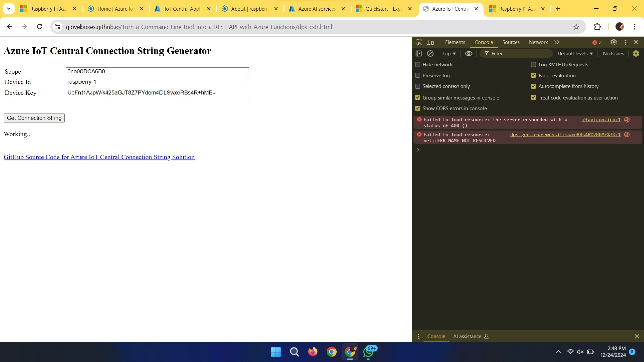Switch to the Network panel tab

[x=538, y=42]
